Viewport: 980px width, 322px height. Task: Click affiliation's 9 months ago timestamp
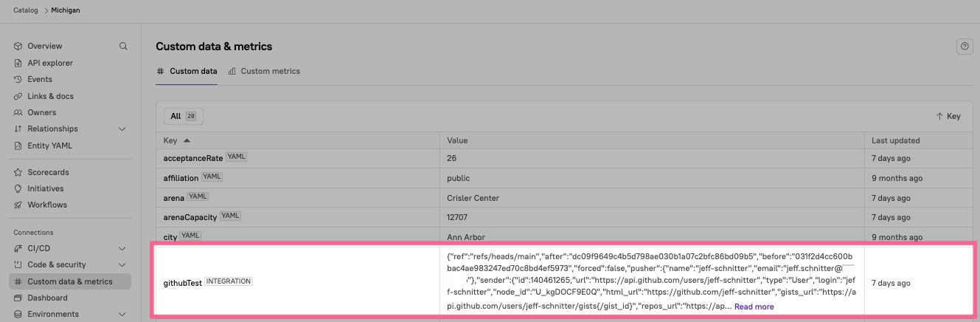897,178
